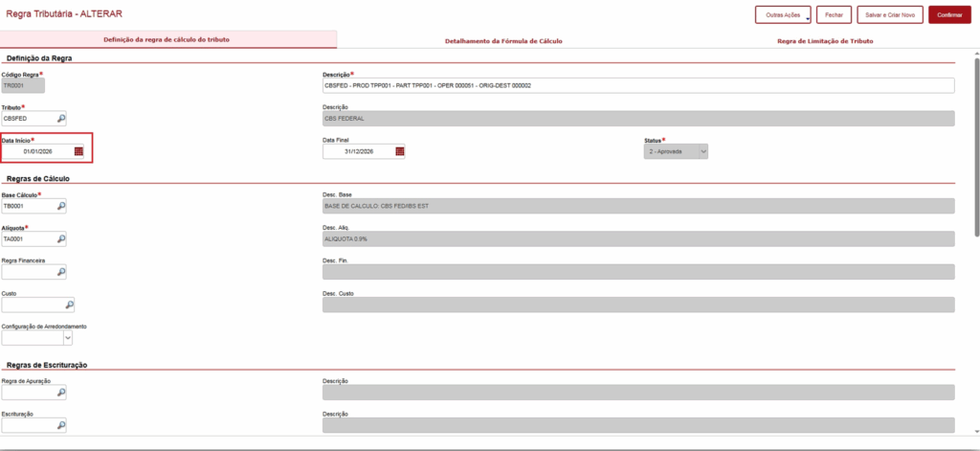Open the Outras Ações button
This screenshot has width=980, height=451.
[x=781, y=15]
